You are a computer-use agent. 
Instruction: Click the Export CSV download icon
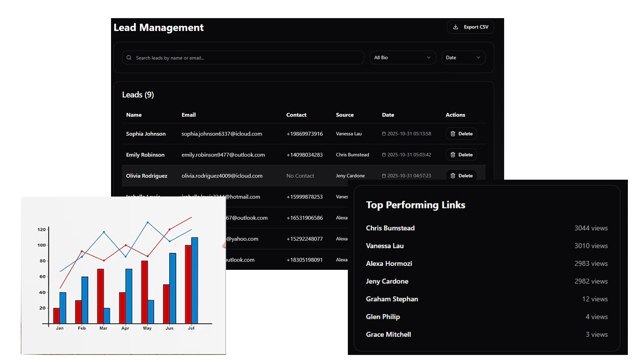coord(455,27)
